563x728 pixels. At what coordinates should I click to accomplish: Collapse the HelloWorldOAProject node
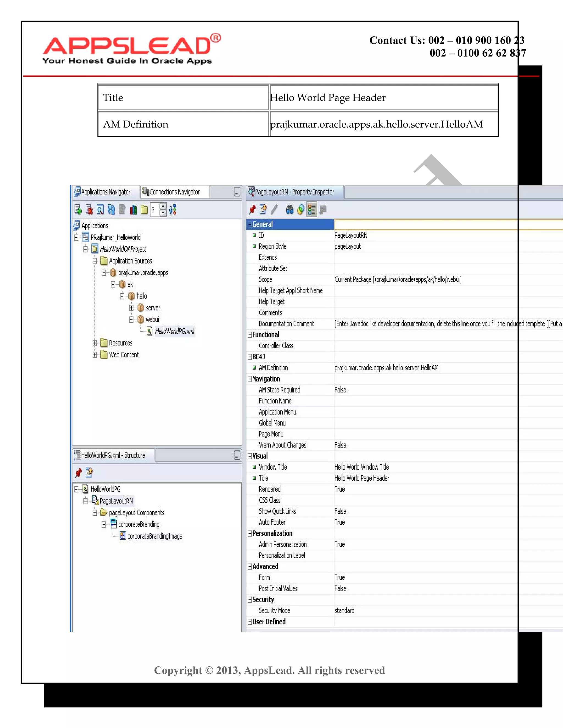point(85,249)
